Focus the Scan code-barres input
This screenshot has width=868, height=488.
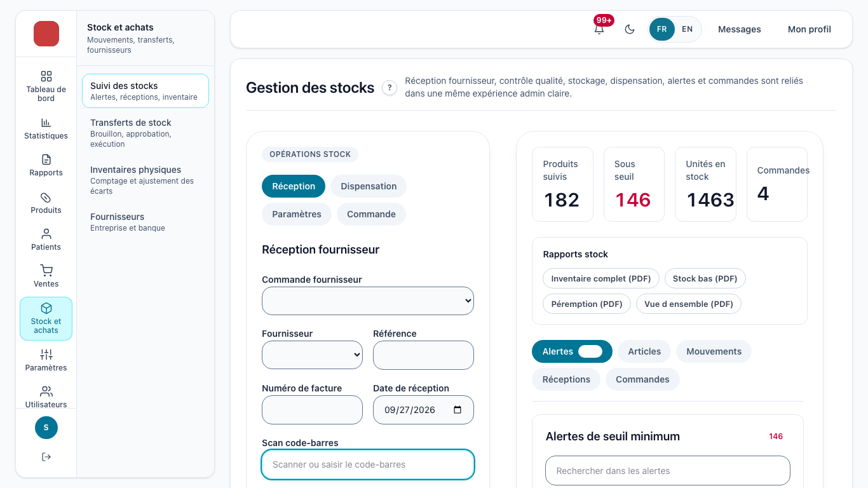click(368, 464)
